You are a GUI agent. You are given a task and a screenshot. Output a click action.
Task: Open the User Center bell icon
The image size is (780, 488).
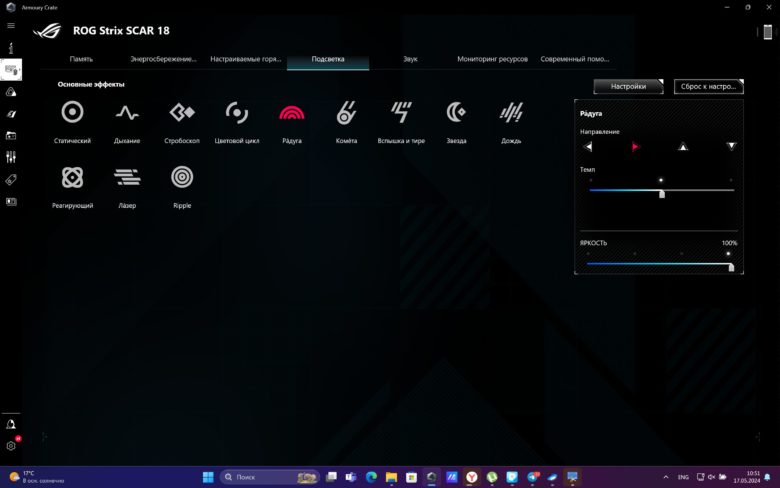pyautogui.click(x=11, y=424)
